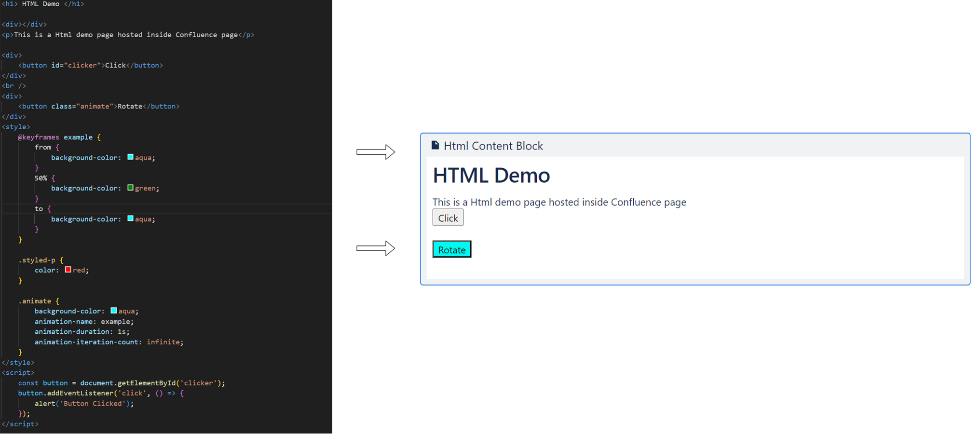Click the alert('Button Clicked') code line
Viewport: 980px width, 434px height.
[84, 403]
